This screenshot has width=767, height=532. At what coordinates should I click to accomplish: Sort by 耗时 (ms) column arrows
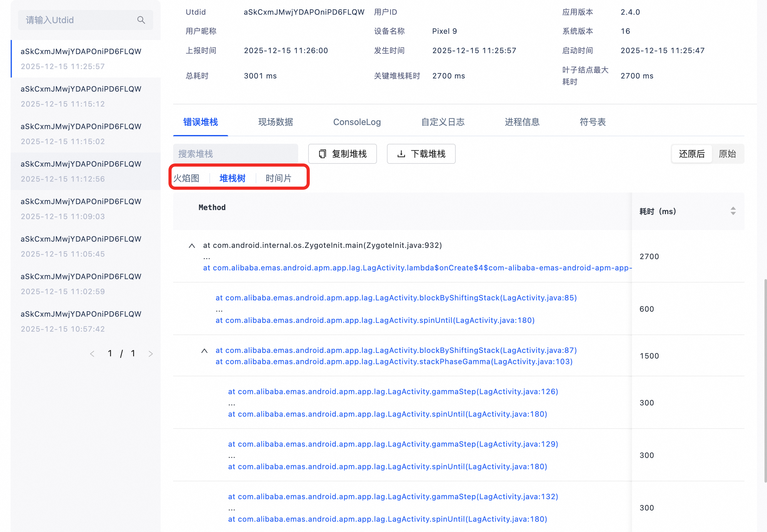coord(733,211)
